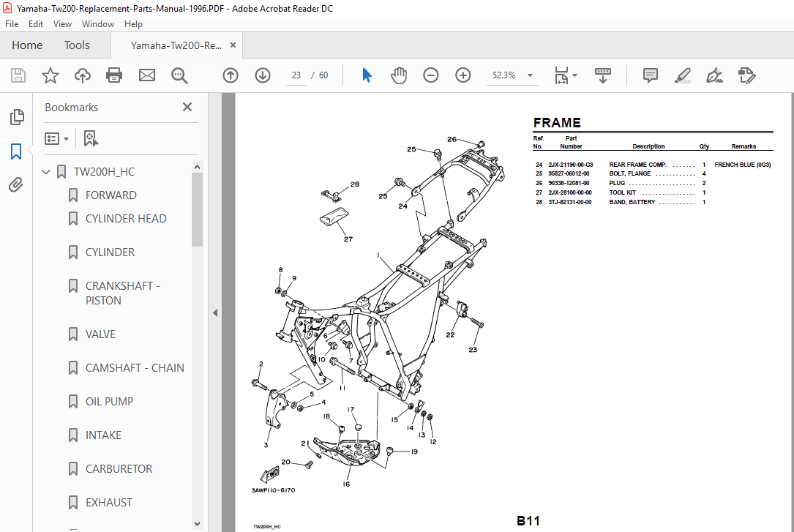Go to the previous page arrow
This screenshot has height=532, width=794.
tap(231, 75)
